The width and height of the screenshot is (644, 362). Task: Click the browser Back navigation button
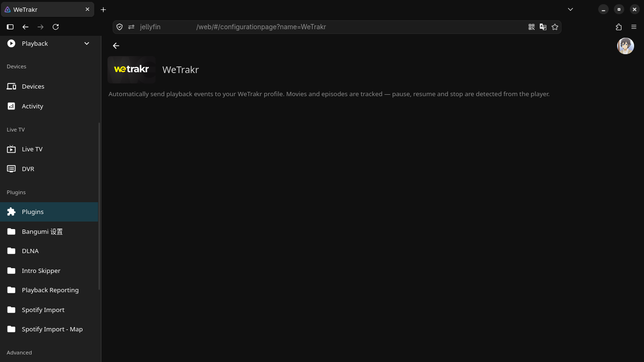coord(25,27)
